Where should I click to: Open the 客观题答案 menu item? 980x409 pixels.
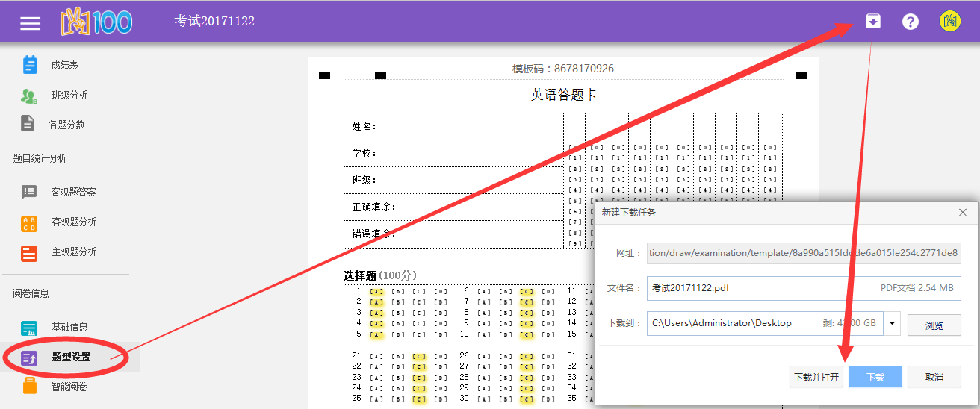[x=73, y=193]
